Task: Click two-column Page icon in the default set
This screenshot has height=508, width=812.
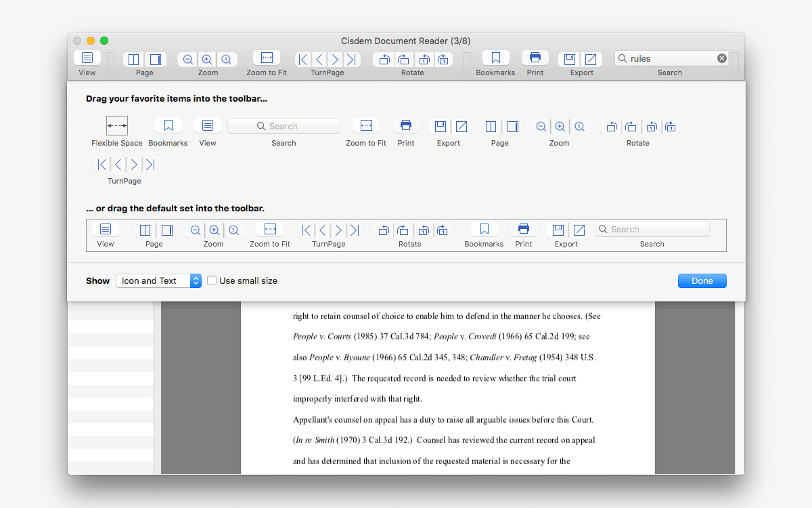Action: (x=145, y=230)
